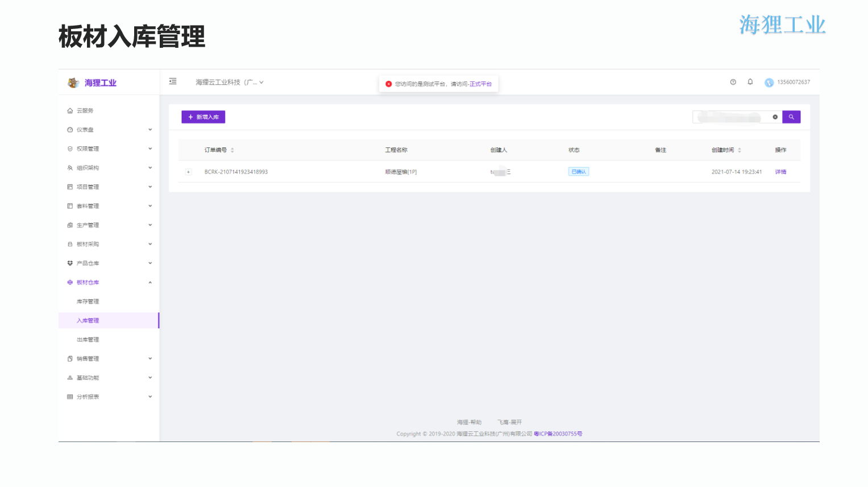Image resolution: width=868 pixels, height=487 pixels.
Task: Open the 飞毒-展开 footer link
Action: pyautogui.click(x=509, y=423)
